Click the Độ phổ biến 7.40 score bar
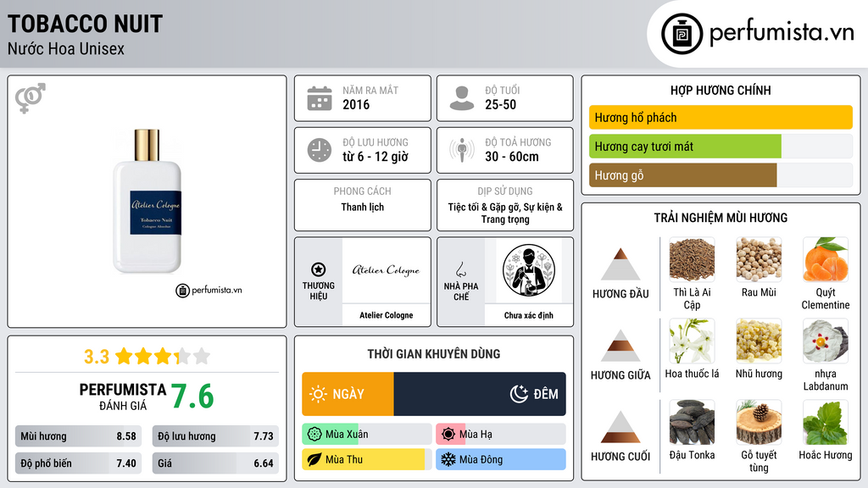Viewport: 868px width, 488px height. click(x=79, y=463)
